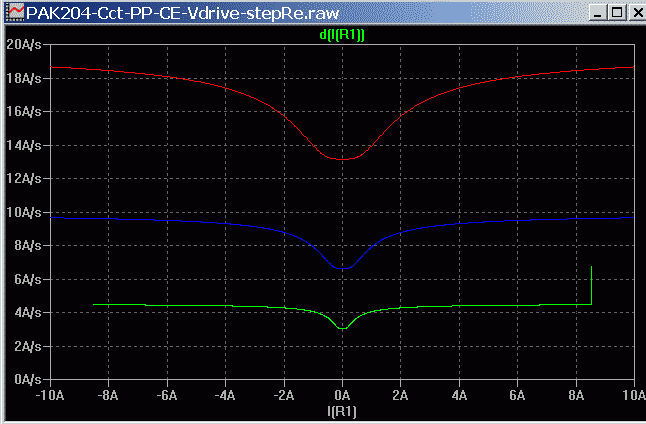Click the green trace vertical spike near 8A
This screenshot has height=424, width=646.
(592, 285)
